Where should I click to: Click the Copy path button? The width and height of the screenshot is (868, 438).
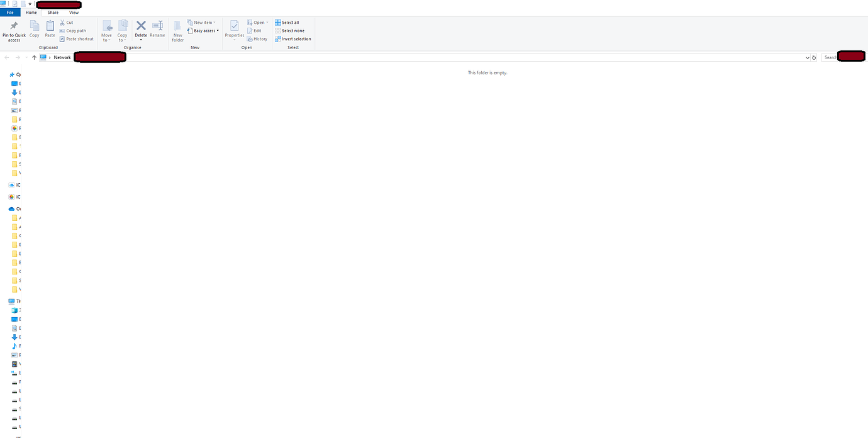[x=73, y=31]
